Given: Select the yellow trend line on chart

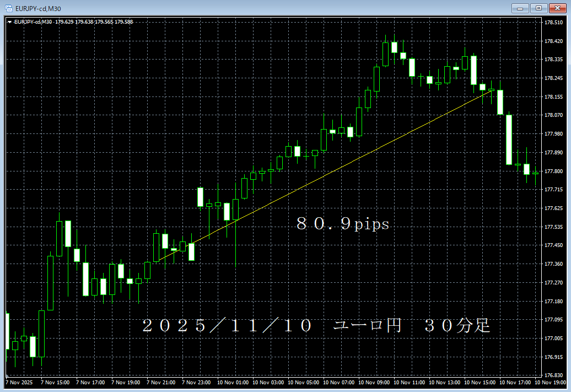Looking at the screenshot, I should [x=324, y=176].
